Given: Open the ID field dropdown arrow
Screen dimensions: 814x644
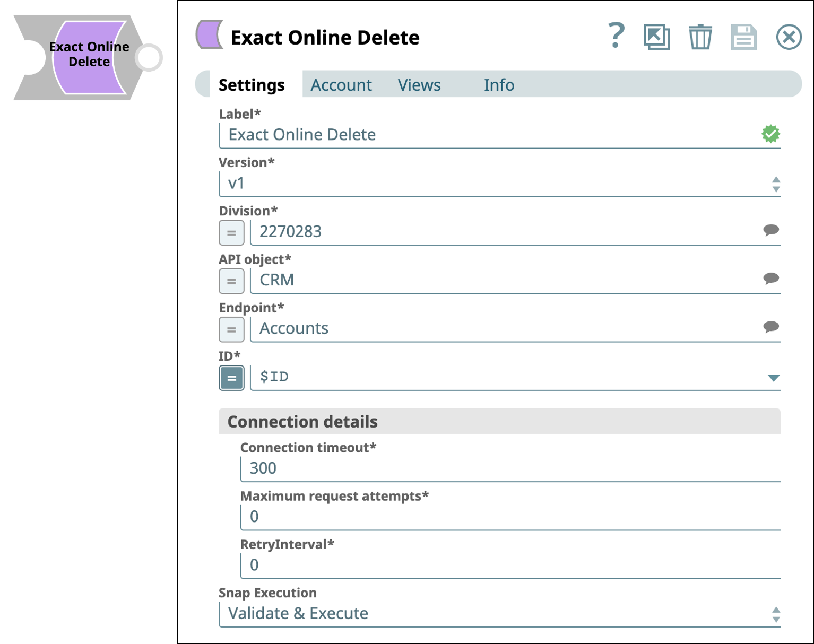Looking at the screenshot, I should pos(773,378).
